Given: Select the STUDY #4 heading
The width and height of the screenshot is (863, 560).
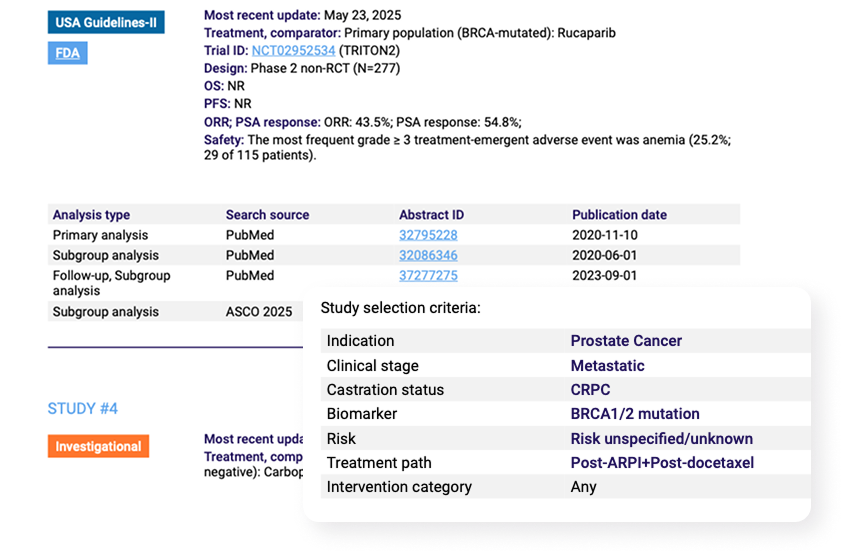Looking at the screenshot, I should coord(83,409).
